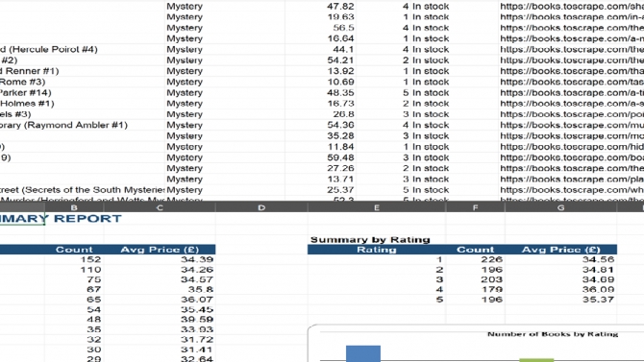The image size is (644, 362).
Task: Open the URL cell in the 16.64 row
Action: [571, 38]
